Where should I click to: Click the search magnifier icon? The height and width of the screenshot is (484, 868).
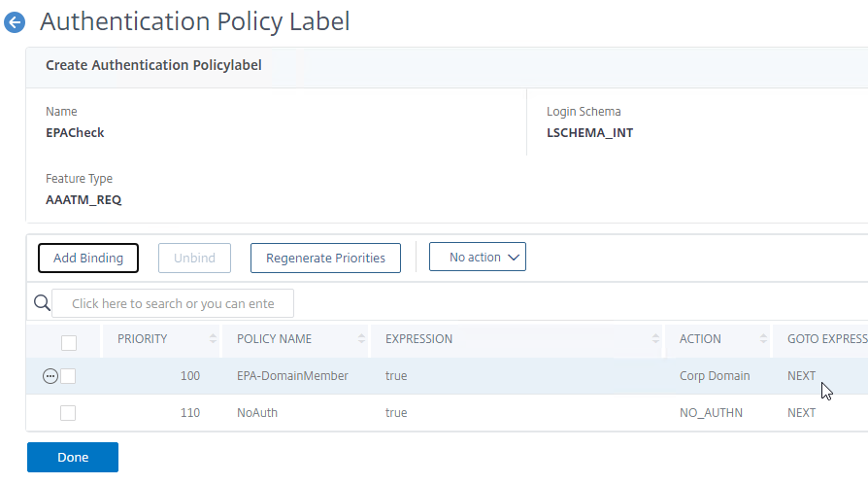pyautogui.click(x=42, y=302)
